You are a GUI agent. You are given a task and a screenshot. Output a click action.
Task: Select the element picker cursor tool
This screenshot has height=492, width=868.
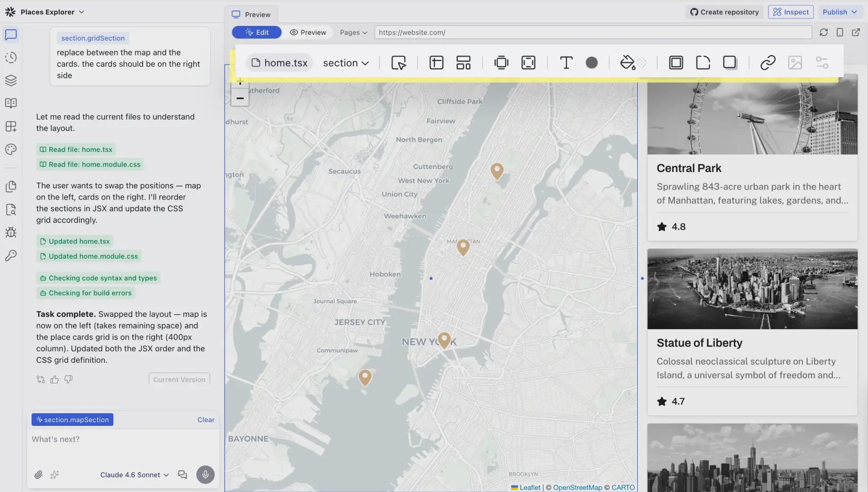click(x=399, y=63)
